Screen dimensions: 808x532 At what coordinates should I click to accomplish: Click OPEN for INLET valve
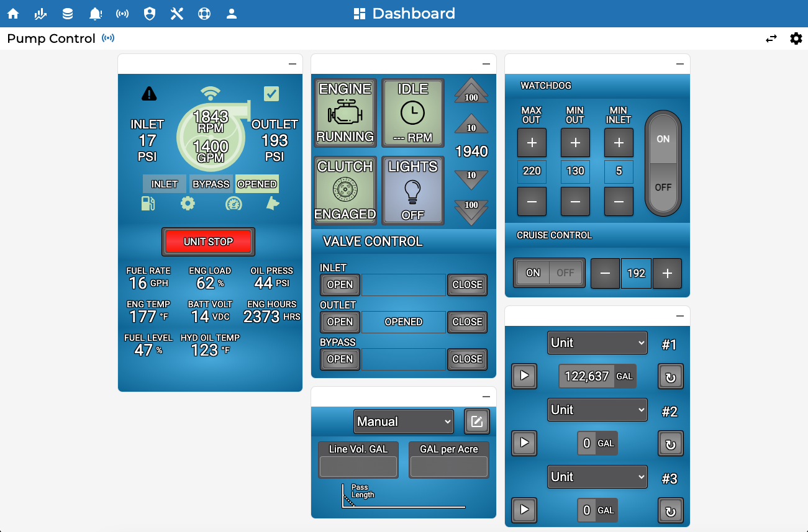click(x=340, y=285)
